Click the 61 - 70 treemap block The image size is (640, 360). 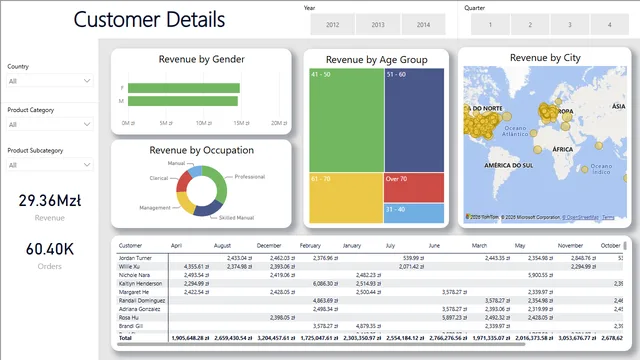(346, 198)
